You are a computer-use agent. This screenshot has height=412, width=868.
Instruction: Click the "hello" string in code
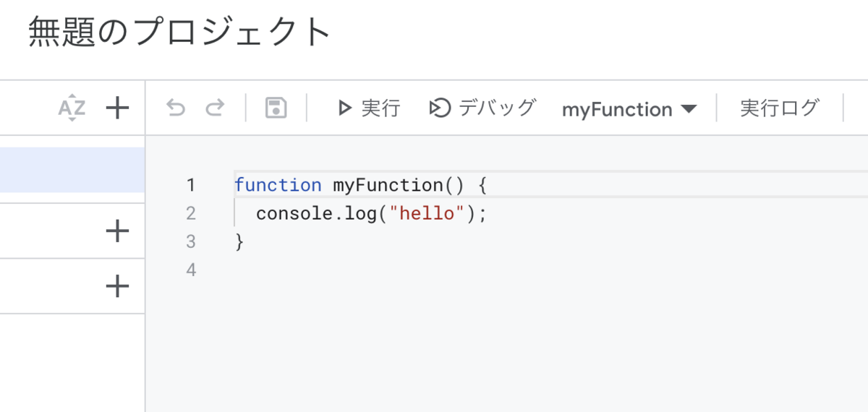426,214
